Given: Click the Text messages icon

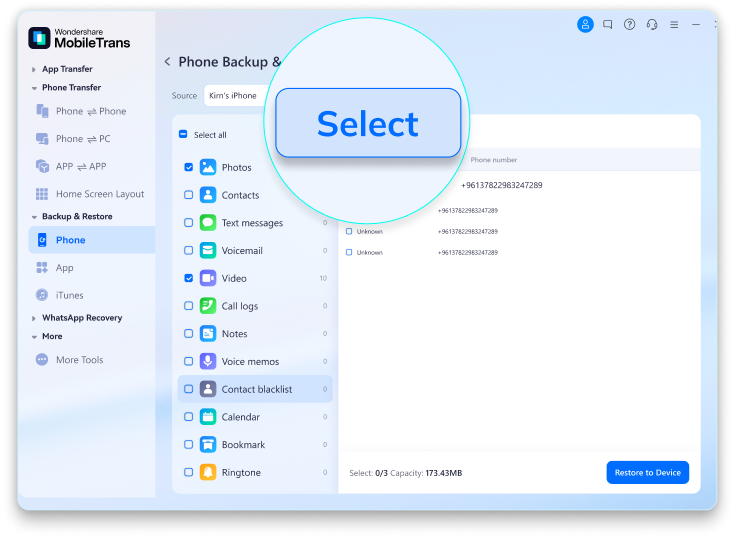Looking at the screenshot, I should (208, 223).
